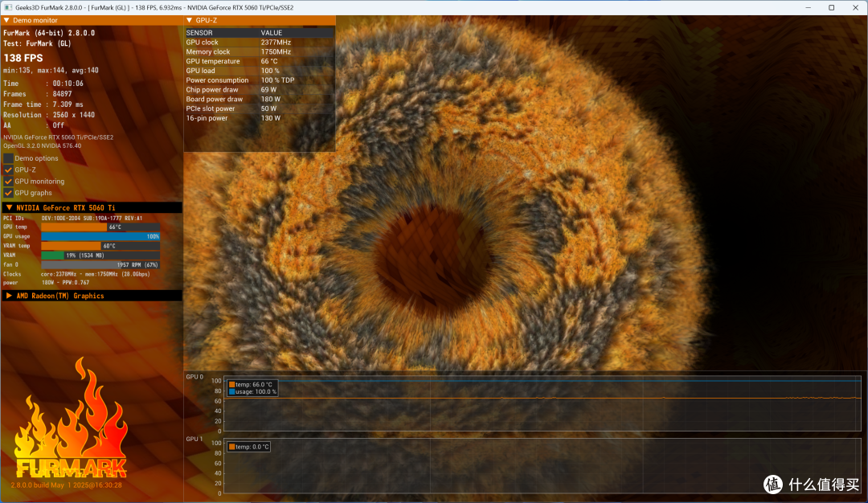Enable the Demo options checkbox
Image resolution: width=868 pixels, height=503 pixels.
(x=8, y=158)
